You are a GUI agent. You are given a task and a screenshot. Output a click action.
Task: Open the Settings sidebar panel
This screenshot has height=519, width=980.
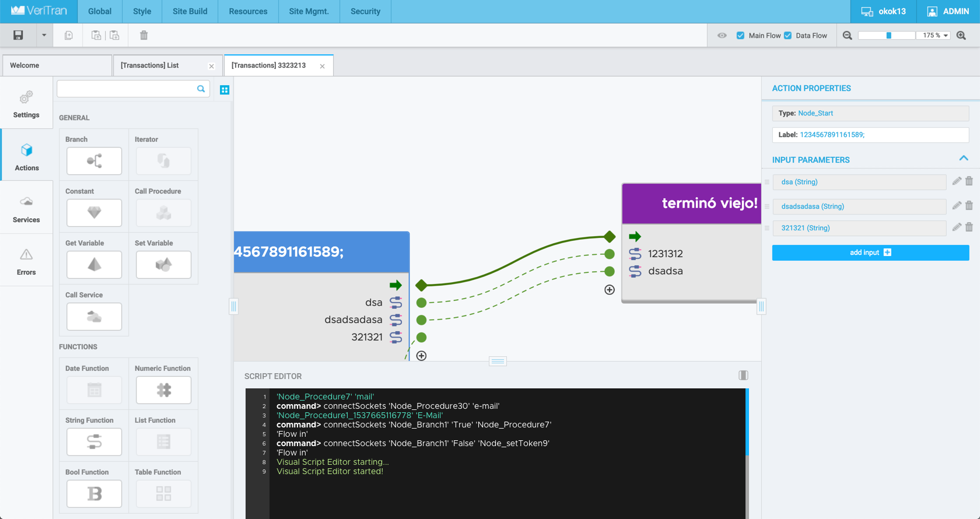click(x=26, y=103)
